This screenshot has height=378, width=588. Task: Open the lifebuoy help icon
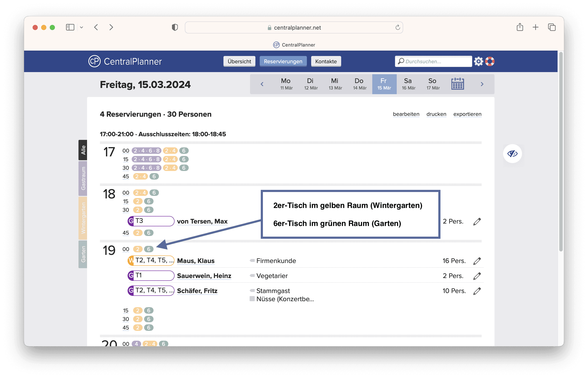[490, 61]
